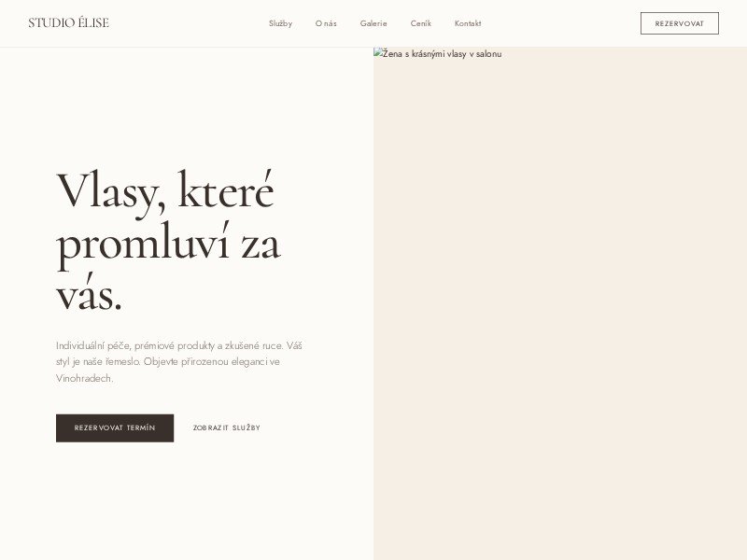747x560 pixels.
Task: Click the headline text Vlasy, které
Action: [165, 191]
